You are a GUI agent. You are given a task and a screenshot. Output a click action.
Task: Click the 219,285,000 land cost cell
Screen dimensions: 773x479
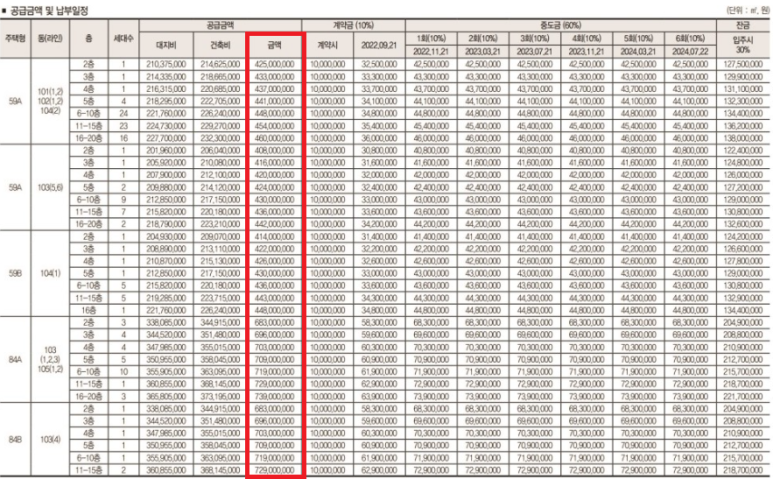pos(166,298)
